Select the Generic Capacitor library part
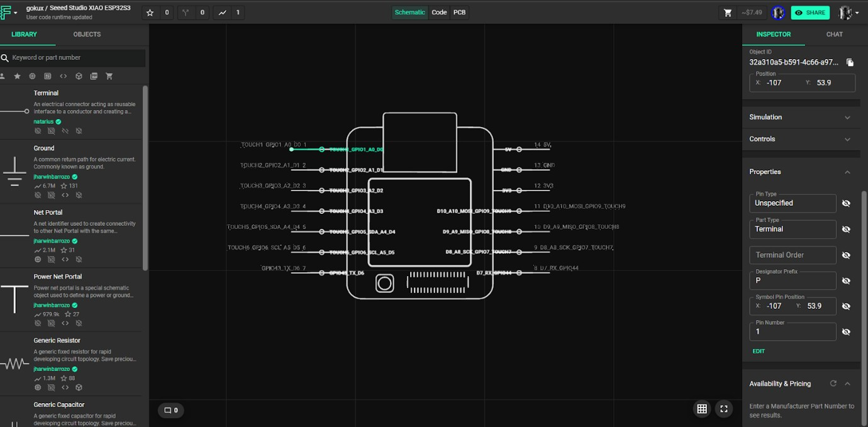Image resolution: width=868 pixels, height=427 pixels. (70, 412)
